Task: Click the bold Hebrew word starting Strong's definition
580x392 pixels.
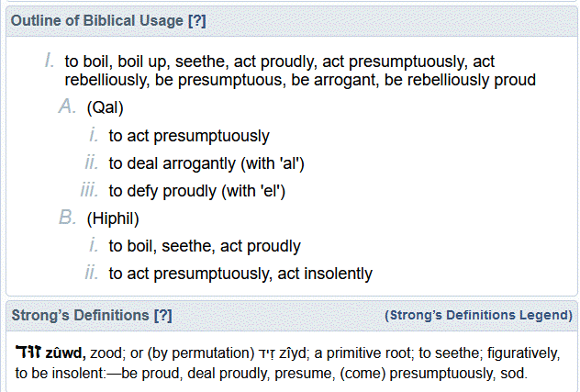Action: (28, 353)
